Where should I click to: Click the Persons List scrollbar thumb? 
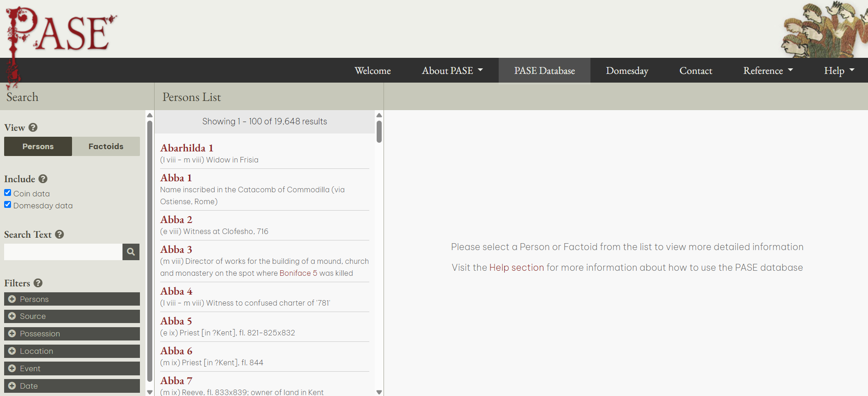click(x=379, y=132)
